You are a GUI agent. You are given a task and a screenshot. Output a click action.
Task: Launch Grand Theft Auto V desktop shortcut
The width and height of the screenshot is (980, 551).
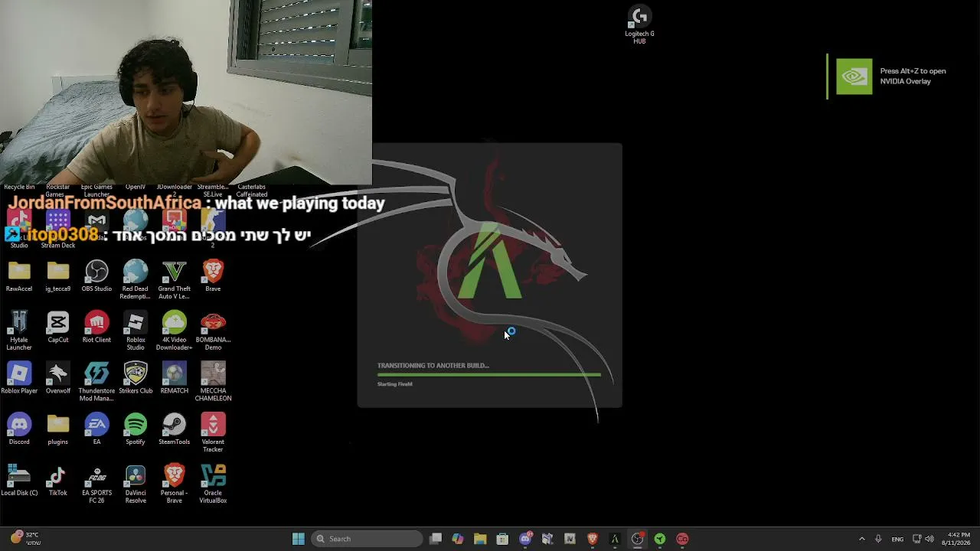(174, 280)
